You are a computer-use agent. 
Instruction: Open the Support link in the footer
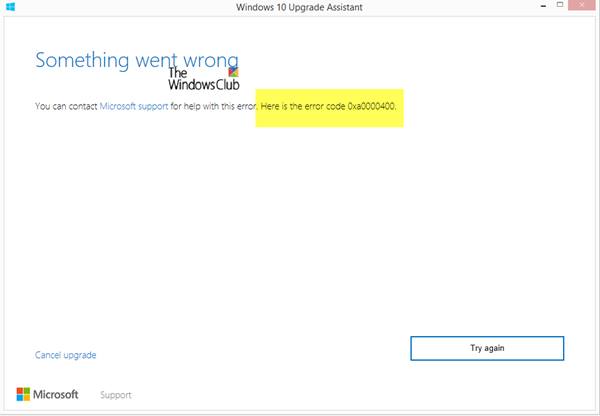[x=116, y=395]
